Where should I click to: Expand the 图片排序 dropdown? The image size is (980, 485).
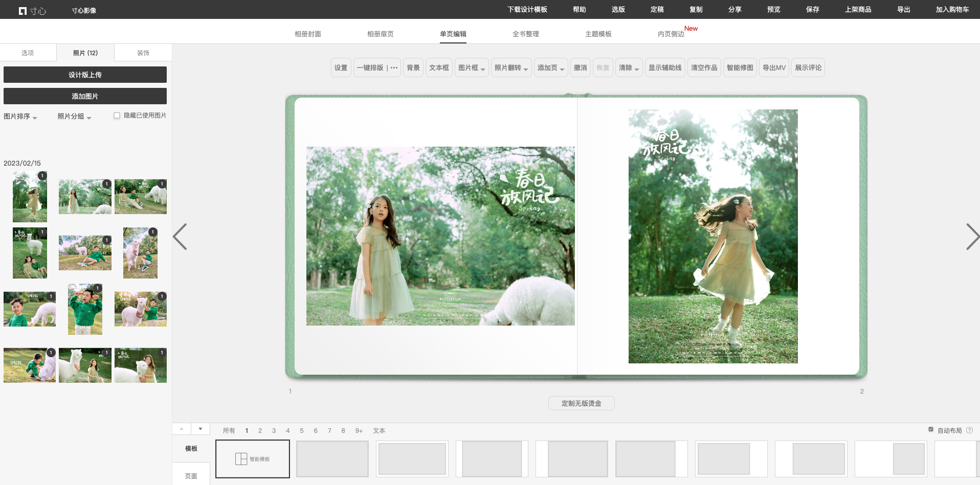click(x=20, y=117)
